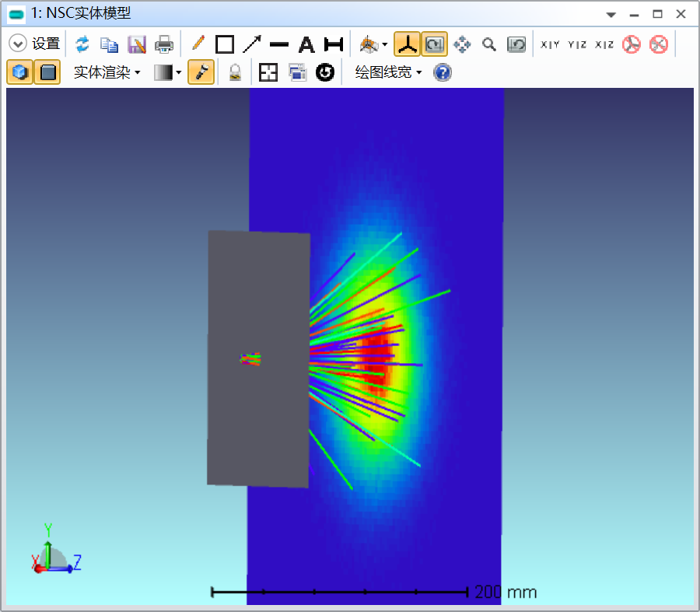The width and height of the screenshot is (700, 612).
Task: Click the refresh/update icon
Action: tap(82, 44)
